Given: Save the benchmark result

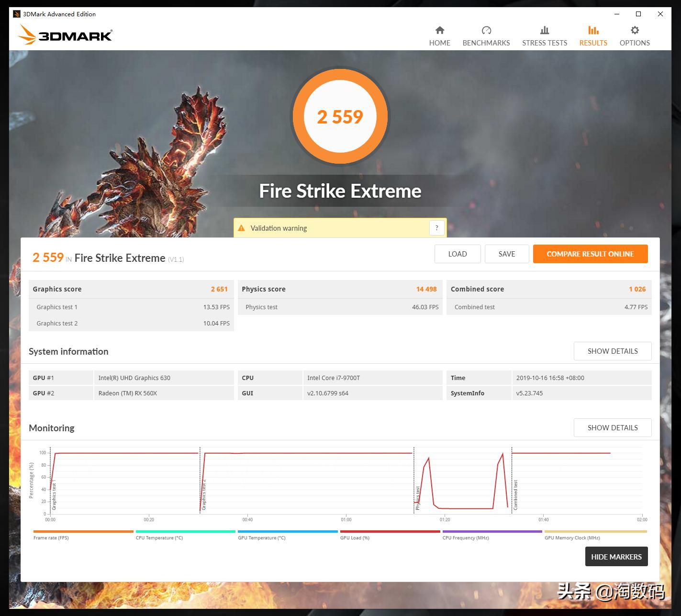Looking at the screenshot, I should click(x=507, y=254).
